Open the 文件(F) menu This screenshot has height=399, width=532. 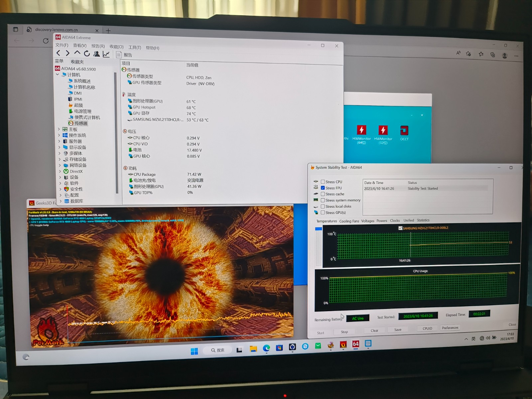[x=62, y=45]
